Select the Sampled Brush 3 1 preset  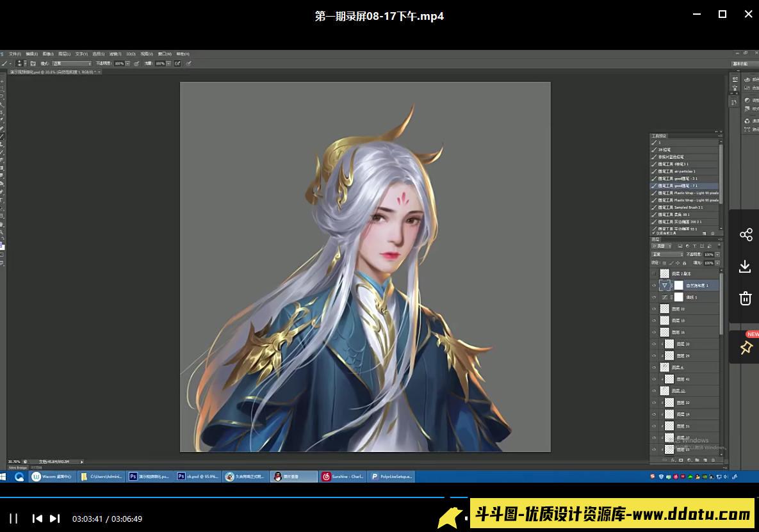(685, 207)
